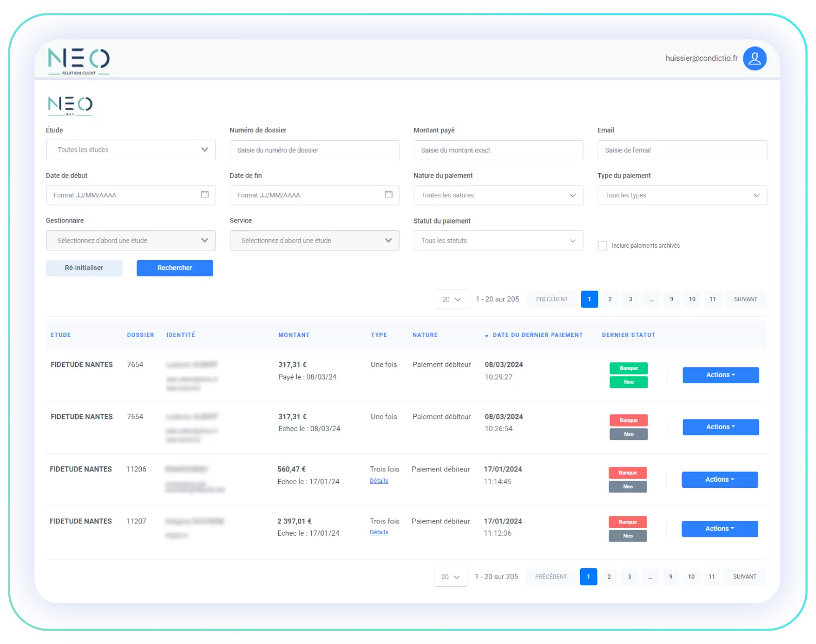Enable Inclure paiements archivés checkbox

(602, 246)
